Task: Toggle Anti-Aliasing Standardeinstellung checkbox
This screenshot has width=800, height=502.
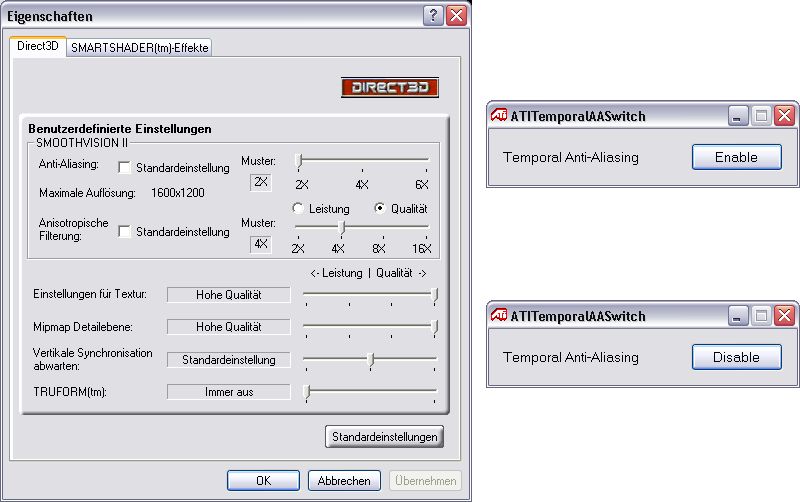Action: (x=124, y=167)
